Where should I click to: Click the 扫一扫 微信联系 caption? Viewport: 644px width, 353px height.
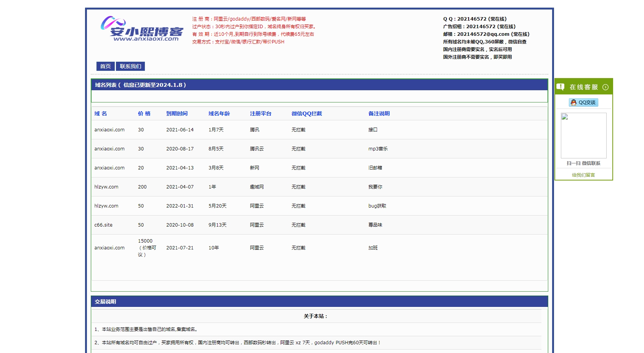[583, 163]
